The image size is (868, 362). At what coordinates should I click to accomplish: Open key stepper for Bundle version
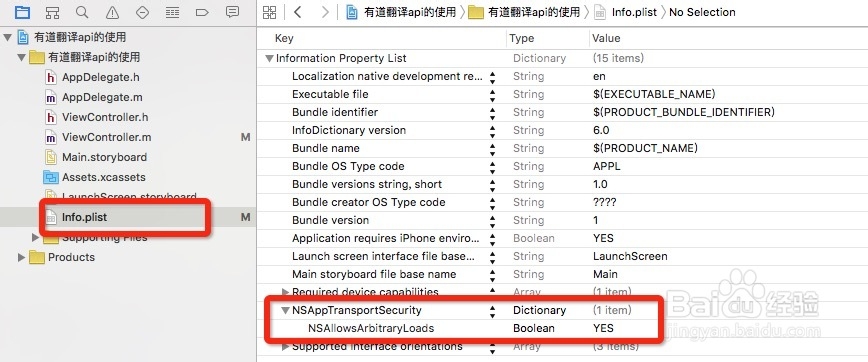(492, 221)
